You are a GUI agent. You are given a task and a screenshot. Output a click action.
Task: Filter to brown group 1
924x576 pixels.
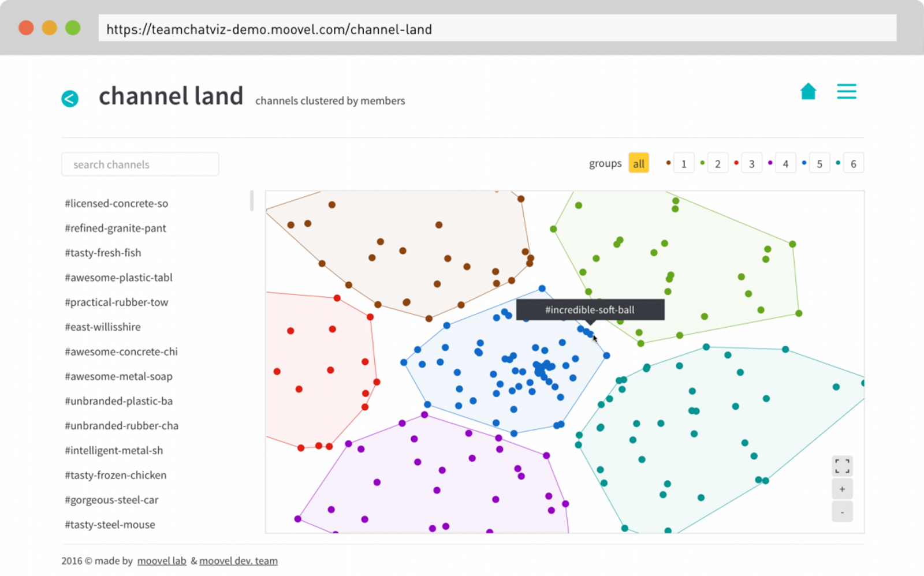683,163
